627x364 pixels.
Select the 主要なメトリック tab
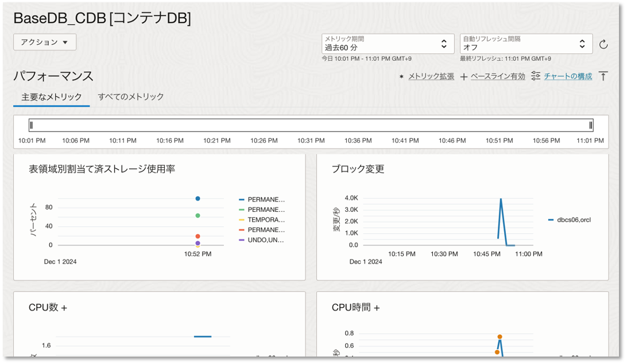pyautogui.click(x=52, y=97)
